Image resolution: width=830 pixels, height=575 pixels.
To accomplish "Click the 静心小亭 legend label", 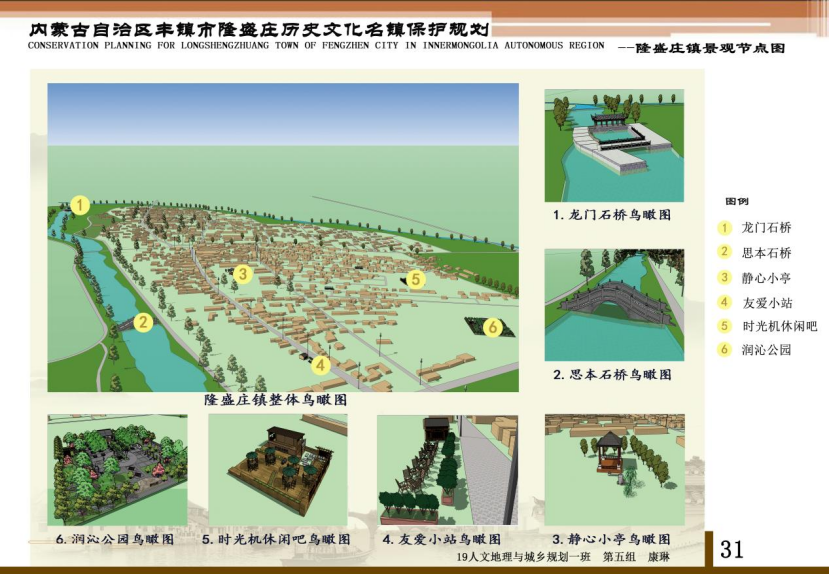I will pos(766,277).
